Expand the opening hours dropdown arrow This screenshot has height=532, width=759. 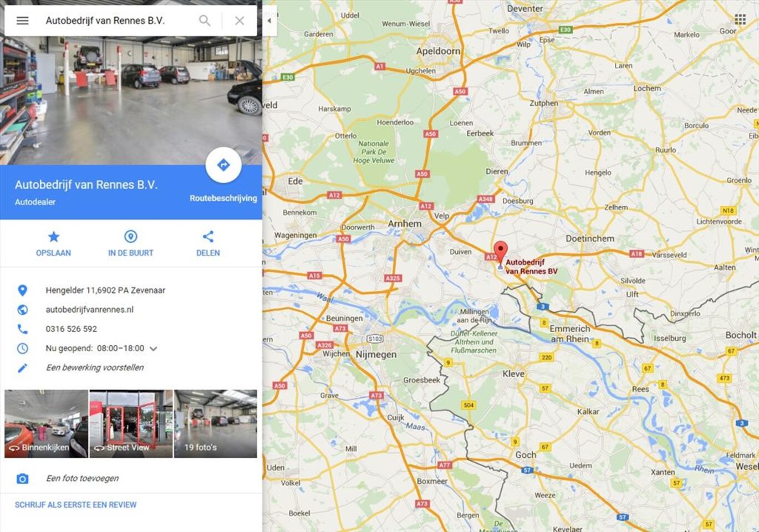tap(154, 349)
